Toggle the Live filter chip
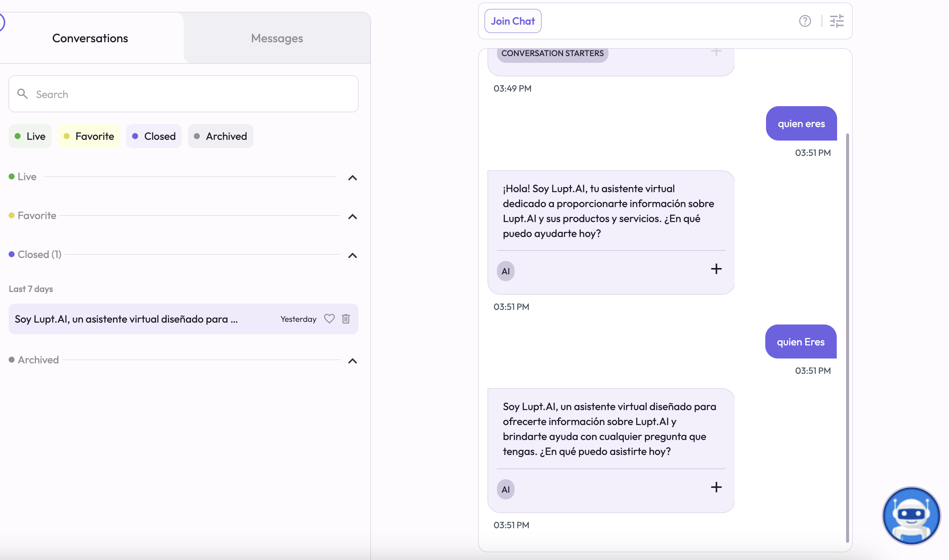Image resolution: width=949 pixels, height=560 pixels. 30,136
